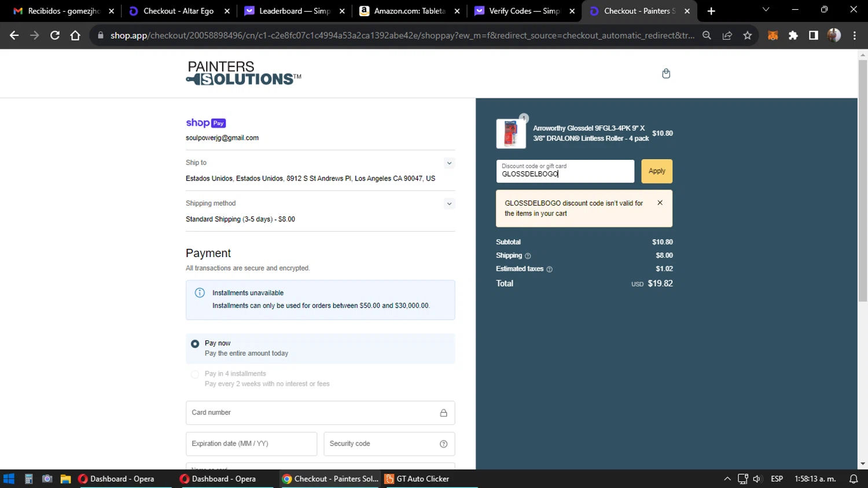Viewport: 868px width, 488px height.
Task: Expand the Ship to address section
Action: (x=449, y=163)
